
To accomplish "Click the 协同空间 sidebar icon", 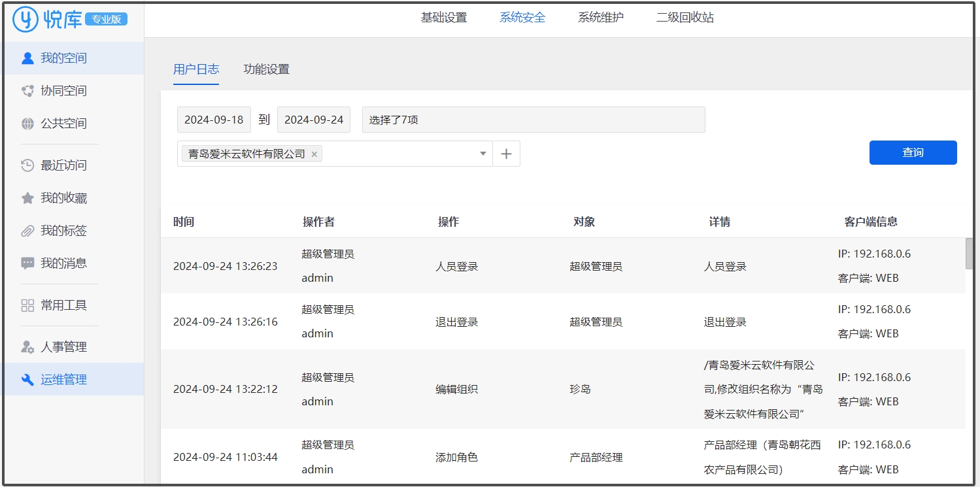I will [x=27, y=91].
